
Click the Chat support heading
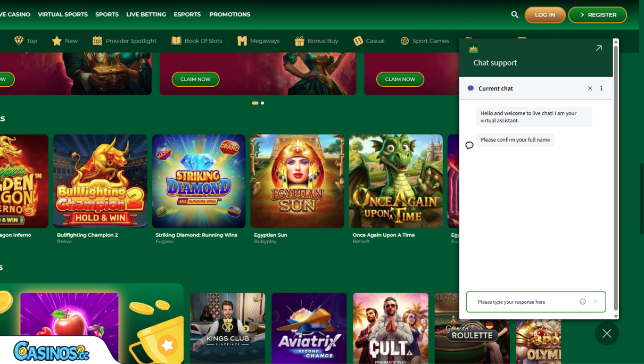point(495,63)
